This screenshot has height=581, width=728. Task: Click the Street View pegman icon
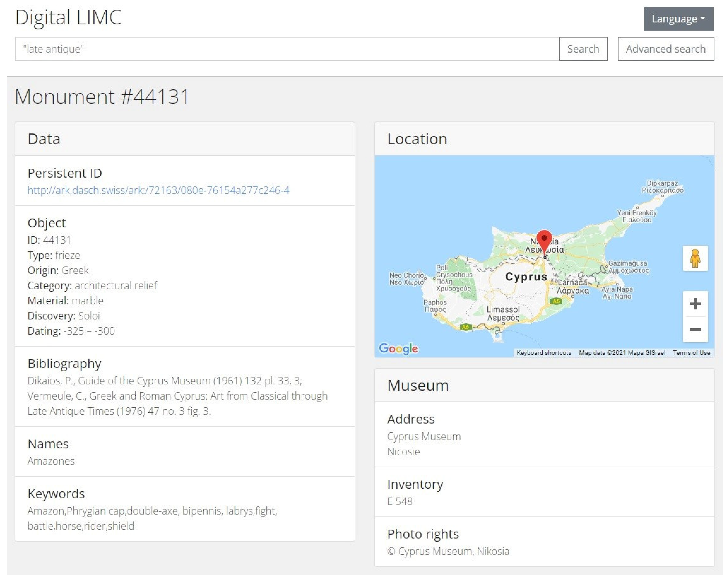click(695, 258)
